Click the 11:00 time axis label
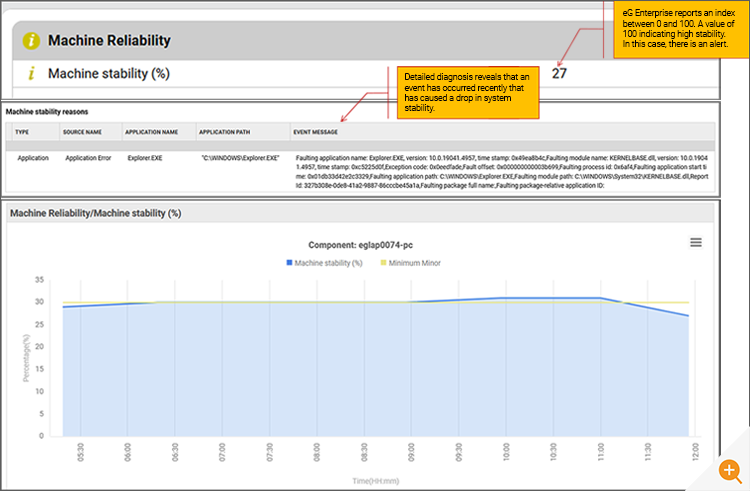Screen dimensions: 750x491 (601, 452)
